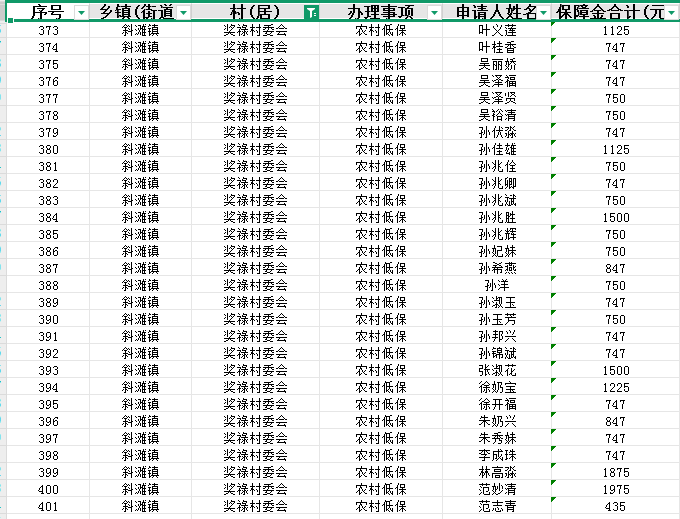Select amount 1875 in row 399
Viewport: 680px width, 519px height.
click(x=615, y=472)
